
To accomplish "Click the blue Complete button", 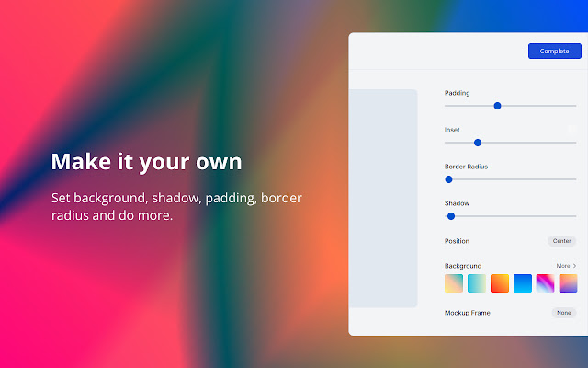I will click(x=554, y=52).
